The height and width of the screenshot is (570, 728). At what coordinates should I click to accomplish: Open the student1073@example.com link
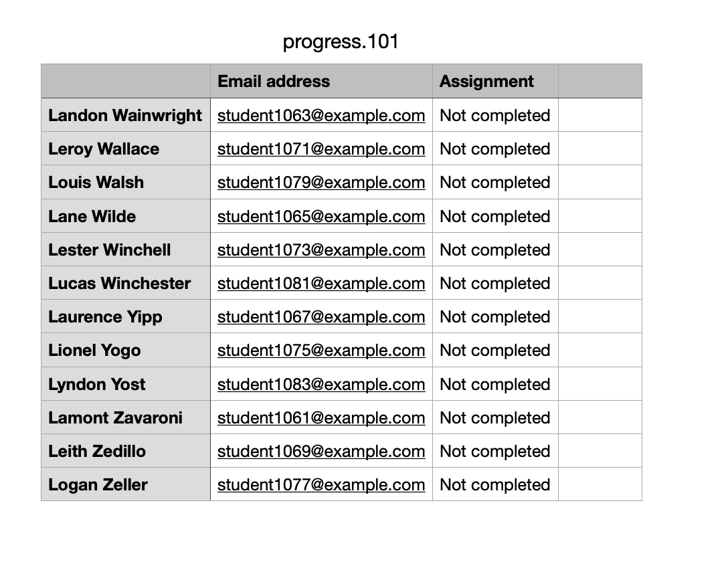tap(321, 250)
